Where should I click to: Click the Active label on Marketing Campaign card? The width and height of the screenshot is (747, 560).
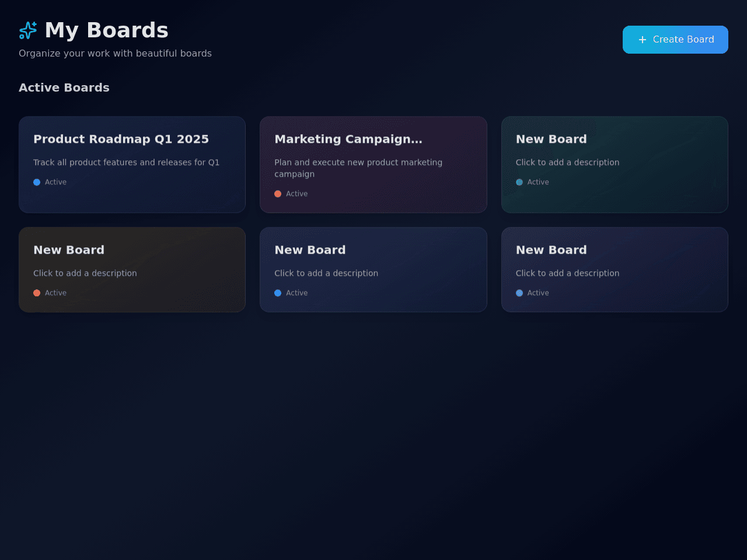[296, 194]
